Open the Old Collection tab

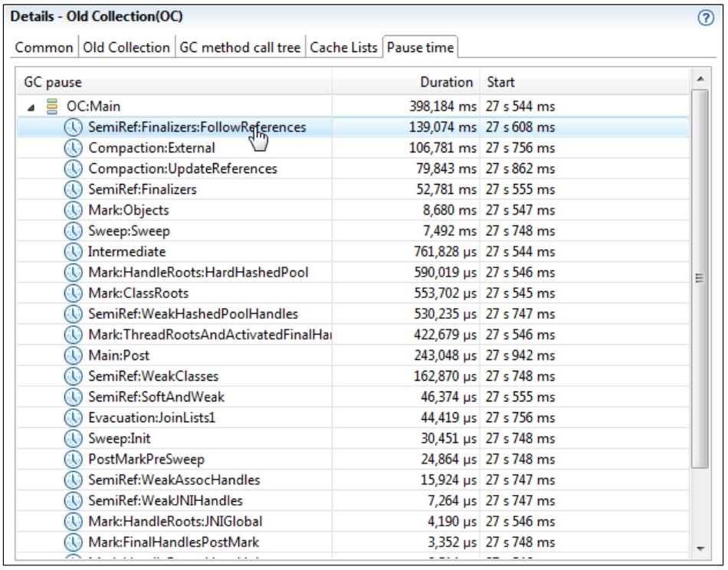[126, 47]
